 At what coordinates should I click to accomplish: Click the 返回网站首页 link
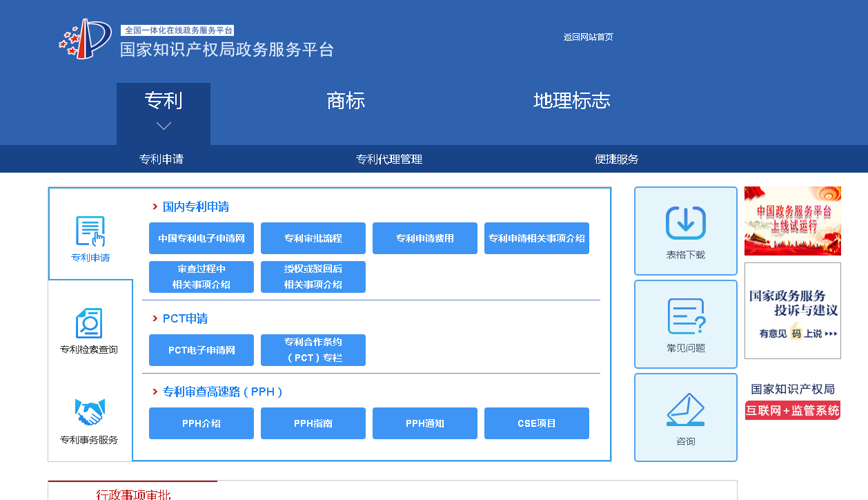588,37
